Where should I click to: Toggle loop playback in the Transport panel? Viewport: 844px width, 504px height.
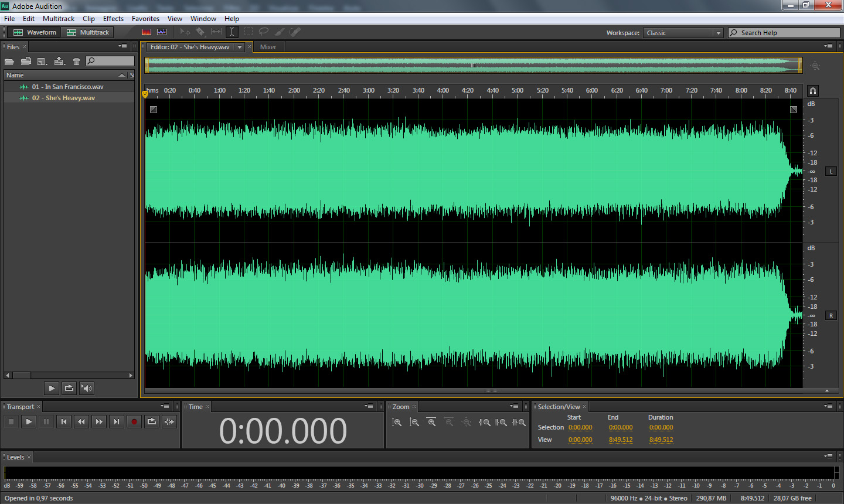152,421
